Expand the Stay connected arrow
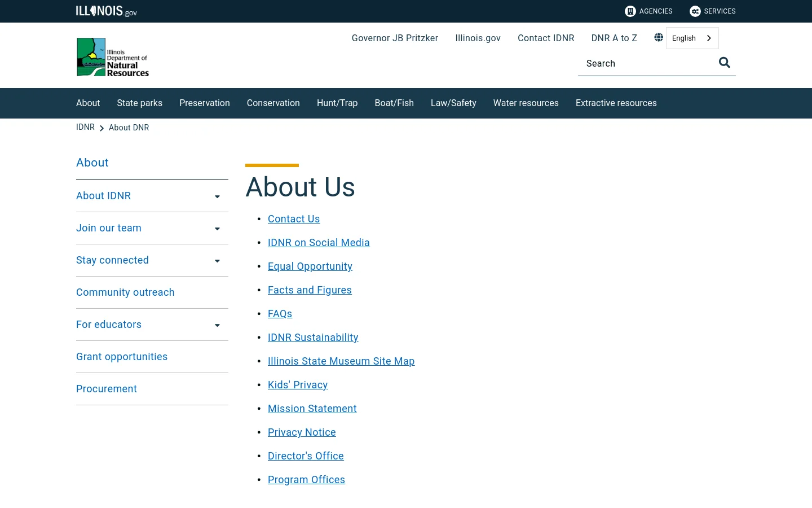 [x=217, y=261]
